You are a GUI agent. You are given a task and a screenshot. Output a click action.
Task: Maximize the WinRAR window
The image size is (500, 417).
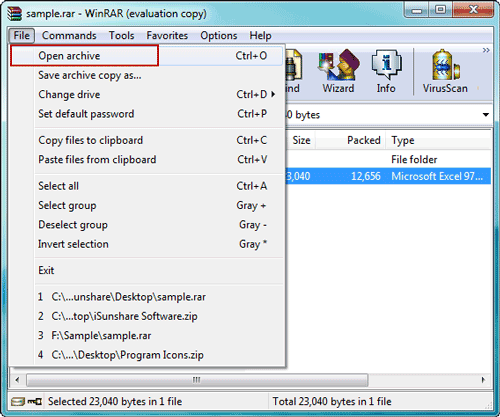coord(441,10)
